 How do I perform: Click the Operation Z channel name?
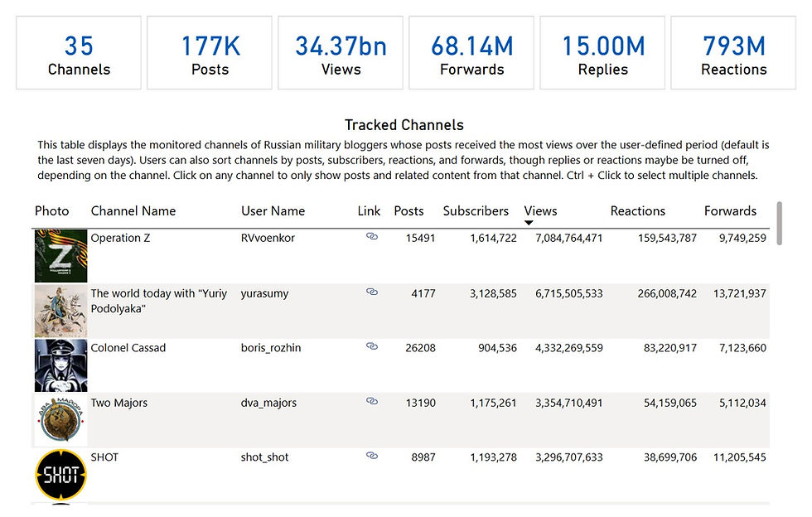120,239
